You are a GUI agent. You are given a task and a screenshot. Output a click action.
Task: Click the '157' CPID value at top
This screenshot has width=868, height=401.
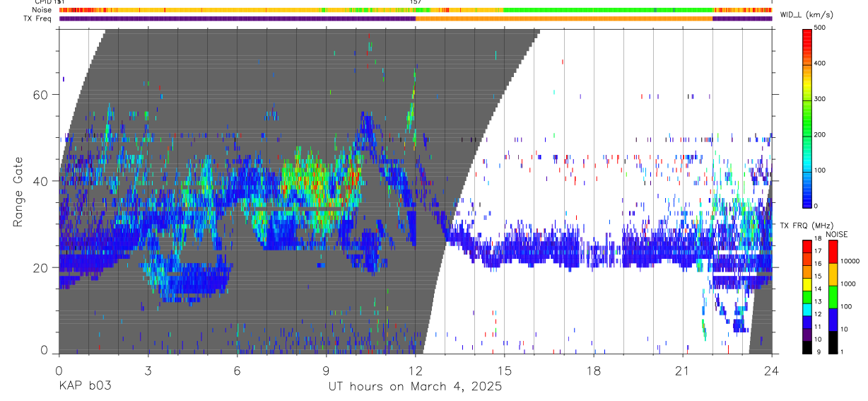(x=416, y=2)
